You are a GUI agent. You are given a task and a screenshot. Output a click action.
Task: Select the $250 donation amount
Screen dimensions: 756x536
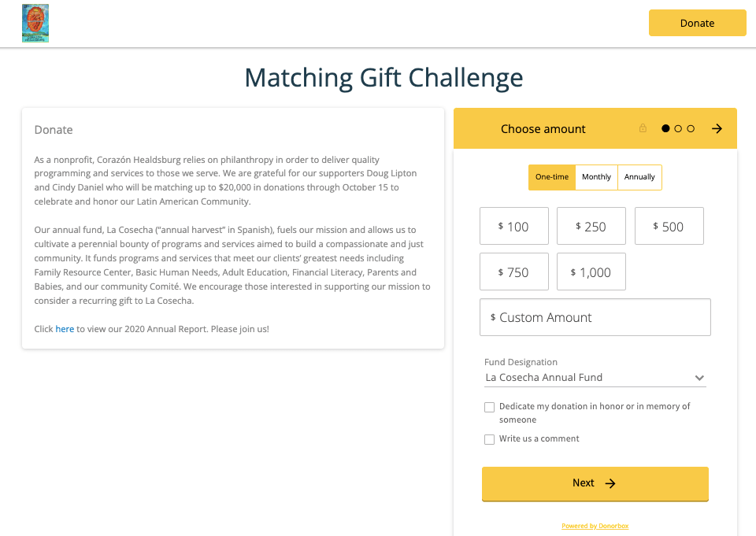[591, 226]
